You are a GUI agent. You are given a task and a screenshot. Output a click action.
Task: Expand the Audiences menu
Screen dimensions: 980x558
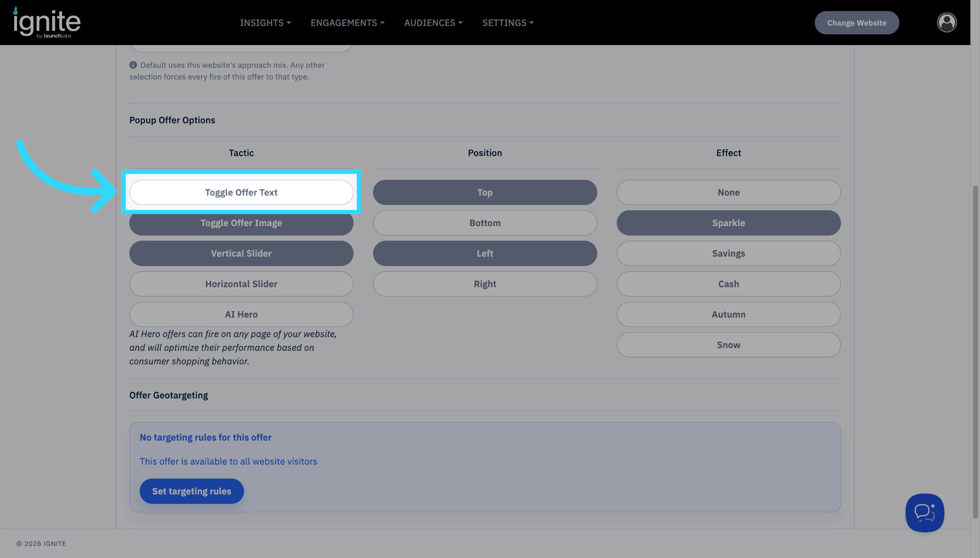[433, 23]
